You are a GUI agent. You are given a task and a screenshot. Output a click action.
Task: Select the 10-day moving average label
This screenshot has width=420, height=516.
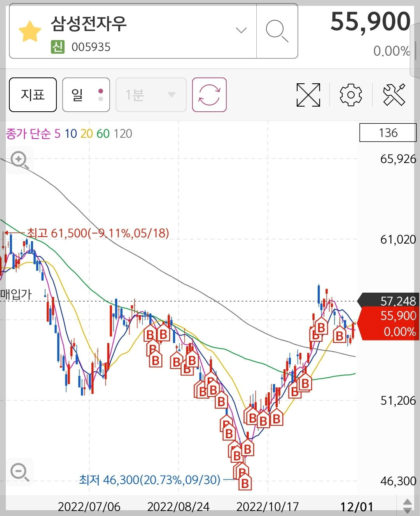tap(71, 134)
